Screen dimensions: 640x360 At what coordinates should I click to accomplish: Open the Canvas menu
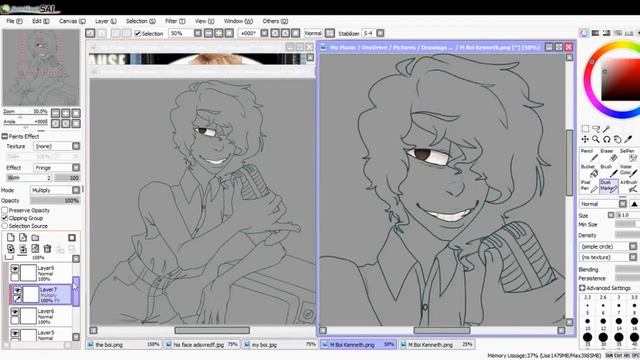[72, 21]
